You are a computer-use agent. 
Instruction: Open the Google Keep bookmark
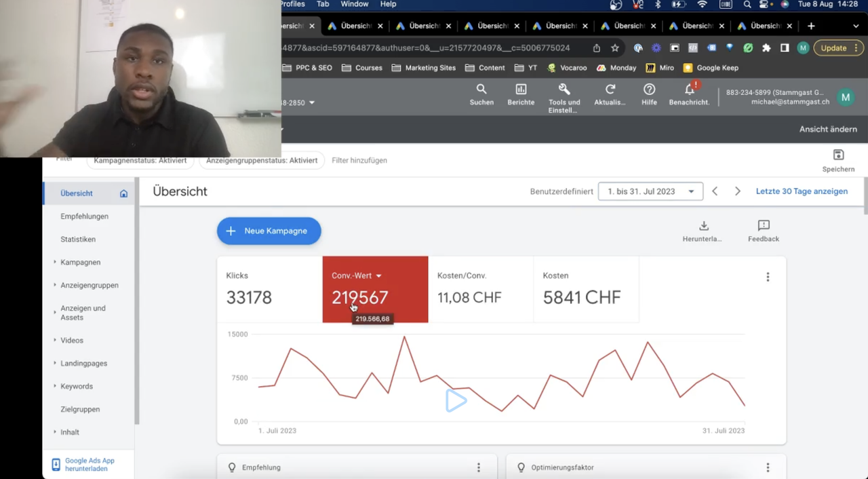click(x=711, y=68)
